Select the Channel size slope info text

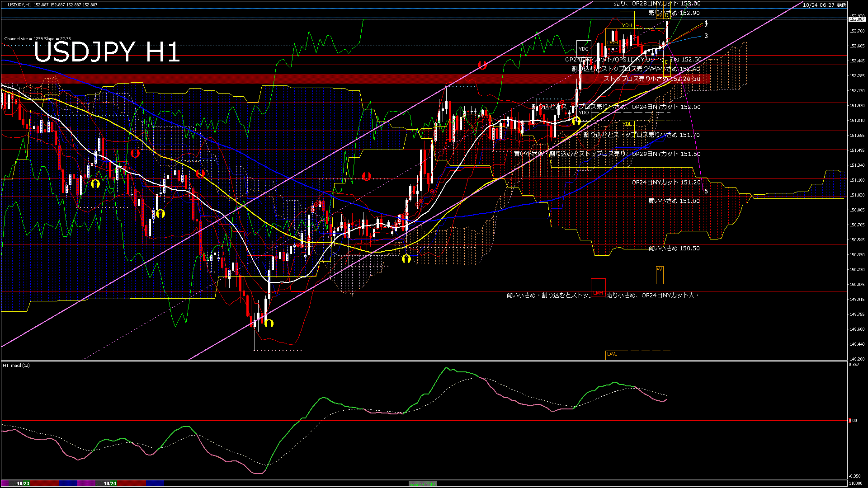(x=38, y=39)
